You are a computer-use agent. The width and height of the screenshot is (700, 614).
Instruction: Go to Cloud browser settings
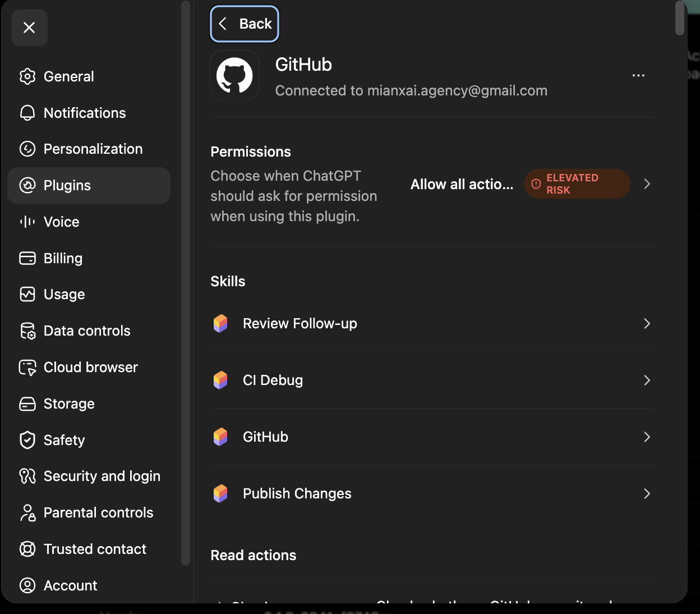point(89,367)
